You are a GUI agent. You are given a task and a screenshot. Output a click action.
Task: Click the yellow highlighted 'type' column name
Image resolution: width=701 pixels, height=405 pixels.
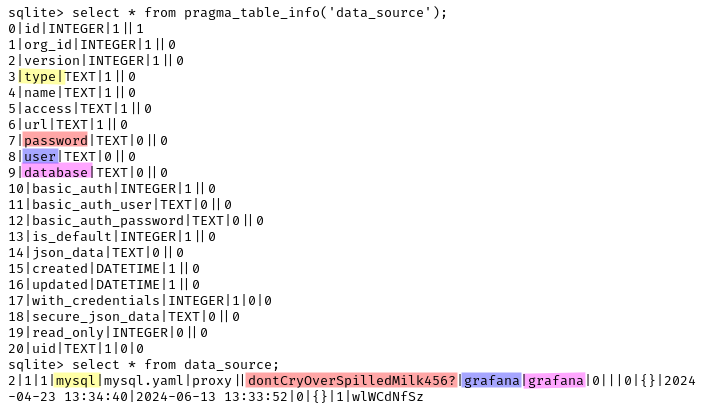point(42,77)
